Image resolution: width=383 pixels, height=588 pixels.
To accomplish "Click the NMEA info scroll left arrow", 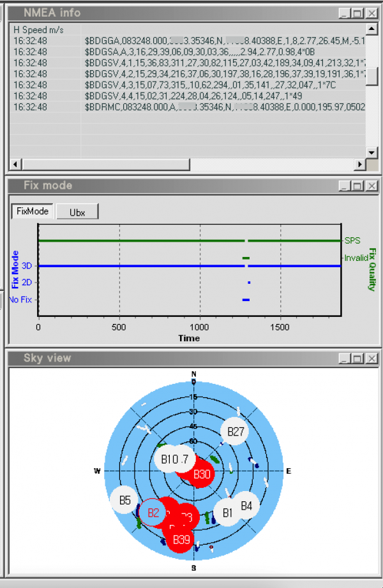I will pyautogui.click(x=16, y=165).
